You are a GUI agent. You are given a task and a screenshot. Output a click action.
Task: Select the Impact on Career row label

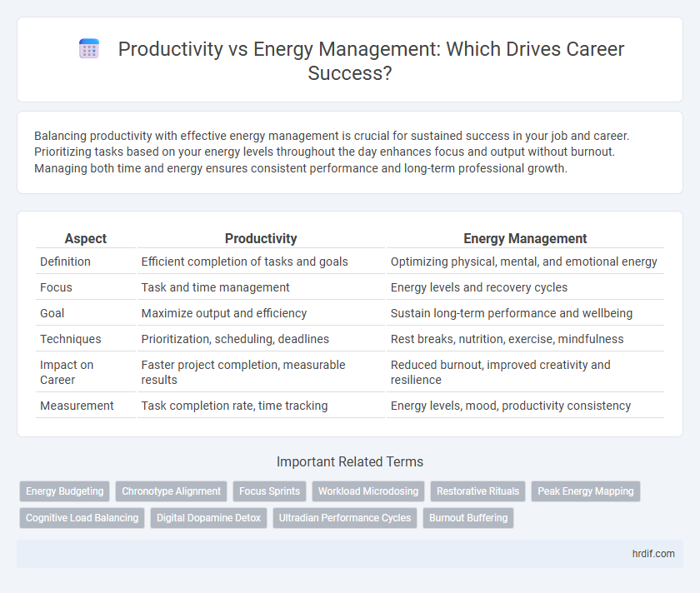coord(67,372)
